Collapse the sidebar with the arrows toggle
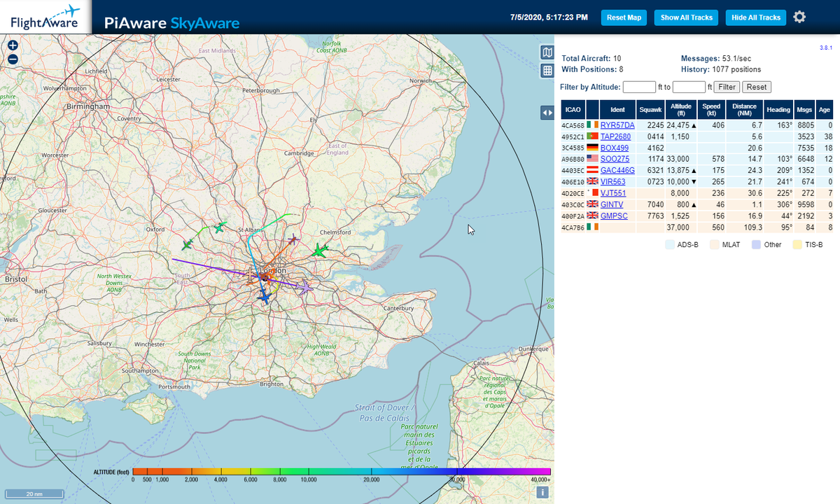 (x=547, y=113)
